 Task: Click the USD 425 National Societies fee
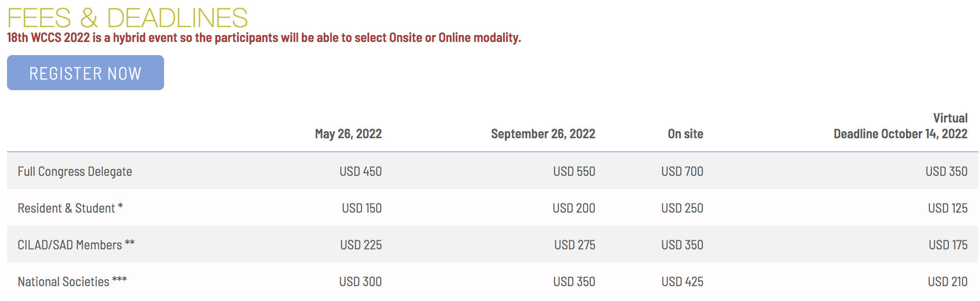coord(682,282)
